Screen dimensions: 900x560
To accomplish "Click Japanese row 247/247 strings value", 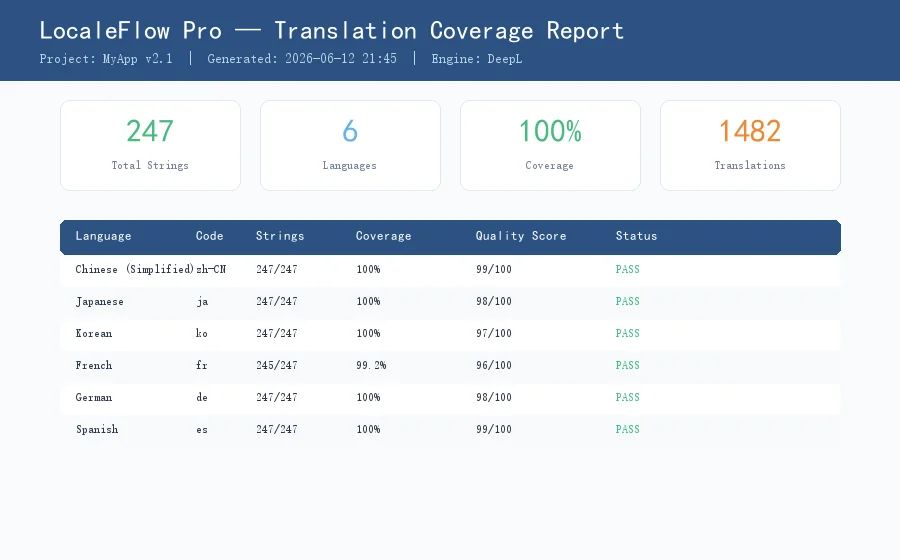I will coord(277,301).
